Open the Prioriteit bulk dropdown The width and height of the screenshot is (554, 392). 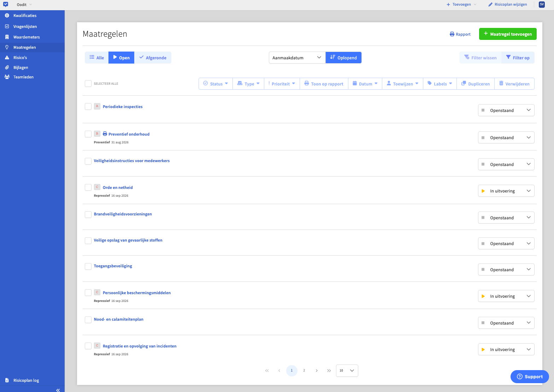click(282, 84)
